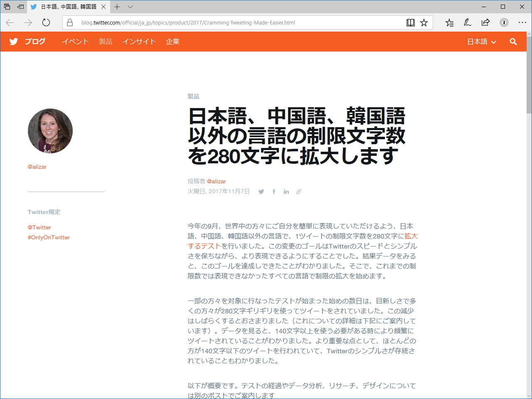Image resolution: width=532 pixels, height=399 pixels.
Task: Share the article on LinkedIn
Action: click(286, 192)
